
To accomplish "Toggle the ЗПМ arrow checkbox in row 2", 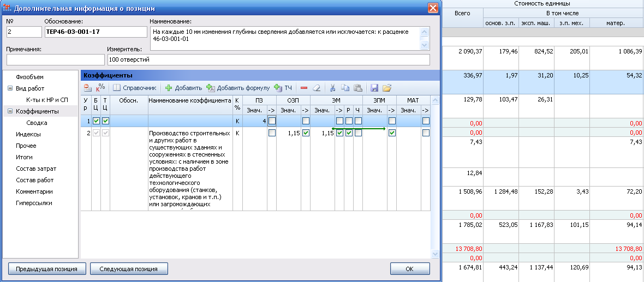I will [392, 133].
